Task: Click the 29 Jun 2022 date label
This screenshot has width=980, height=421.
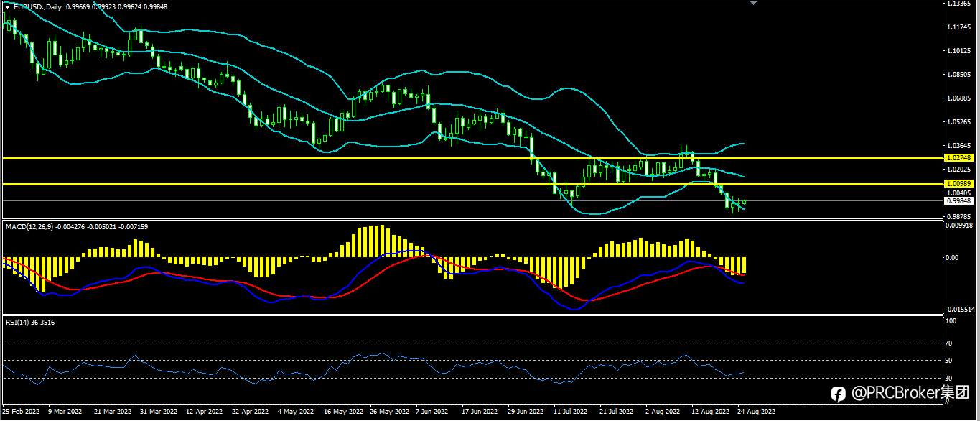Action: click(x=526, y=412)
